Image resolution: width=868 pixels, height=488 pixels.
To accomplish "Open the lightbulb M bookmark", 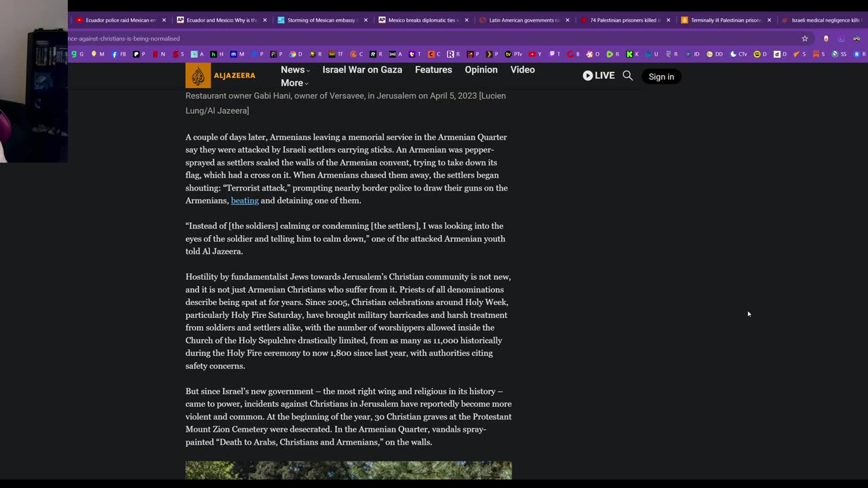I will click(x=98, y=54).
